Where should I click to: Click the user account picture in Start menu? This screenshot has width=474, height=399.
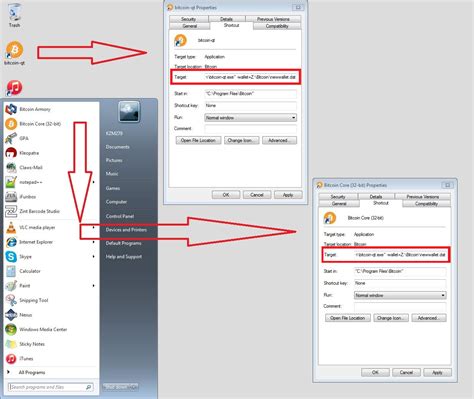click(129, 112)
